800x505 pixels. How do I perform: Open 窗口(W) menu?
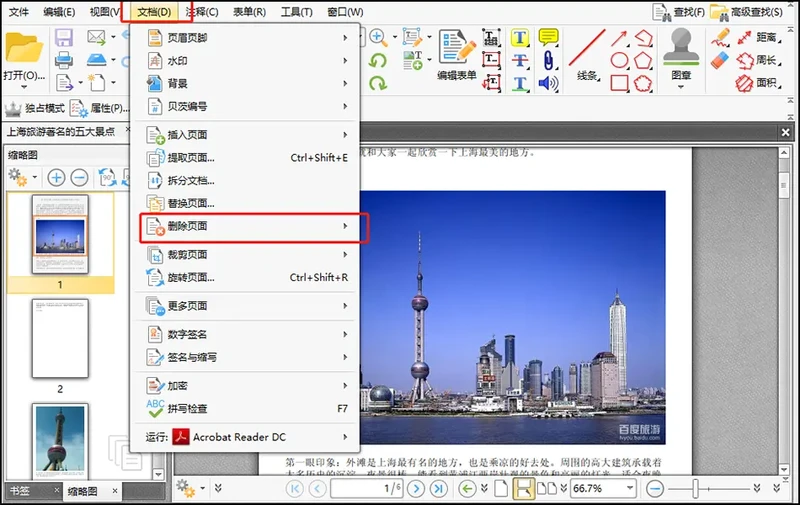pyautogui.click(x=345, y=12)
